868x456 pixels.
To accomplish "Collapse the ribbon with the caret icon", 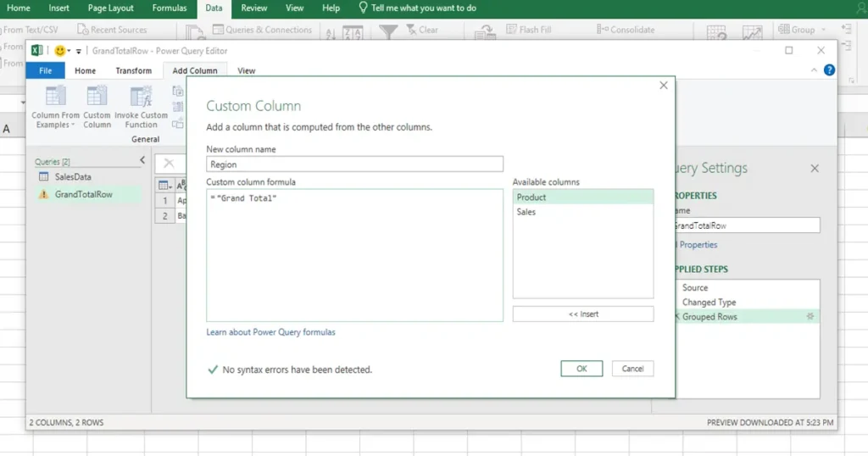I will (x=814, y=70).
